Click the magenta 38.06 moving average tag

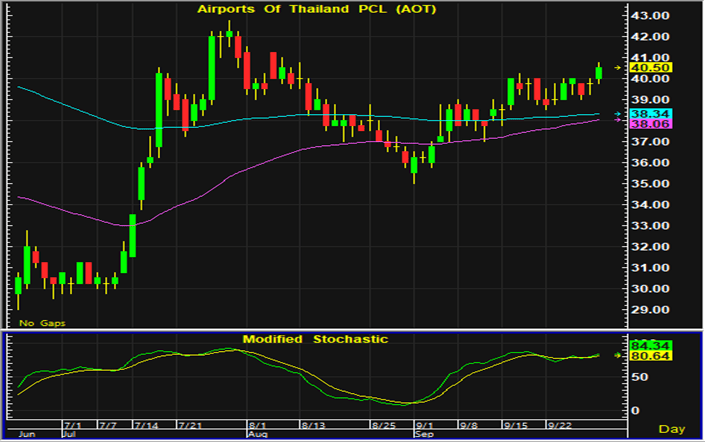coord(645,126)
